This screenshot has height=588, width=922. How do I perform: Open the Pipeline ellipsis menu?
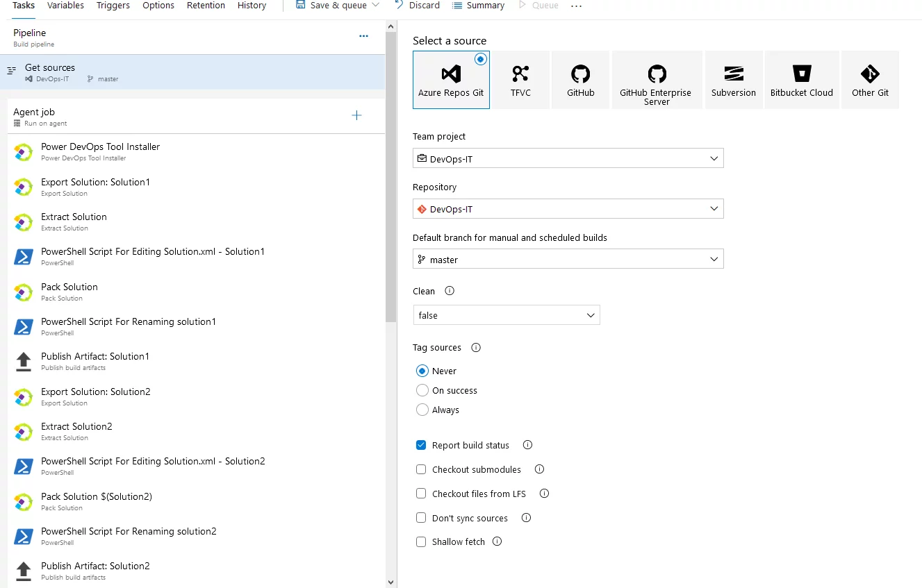363,36
